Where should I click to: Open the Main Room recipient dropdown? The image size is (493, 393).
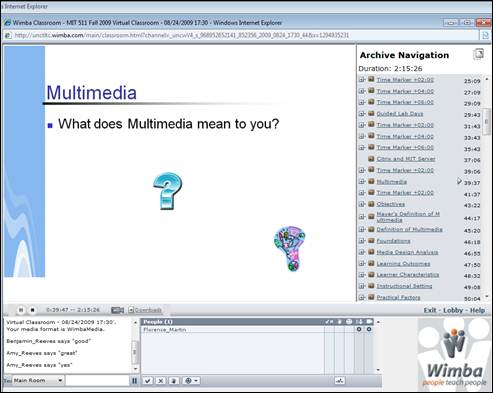click(38, 380)
